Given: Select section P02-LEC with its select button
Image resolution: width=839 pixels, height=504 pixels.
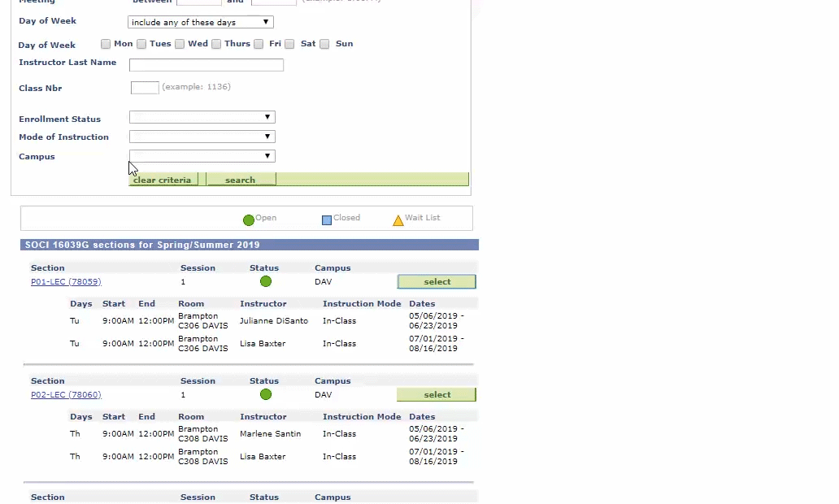Looking at the screenshot, I should [437, 394].
